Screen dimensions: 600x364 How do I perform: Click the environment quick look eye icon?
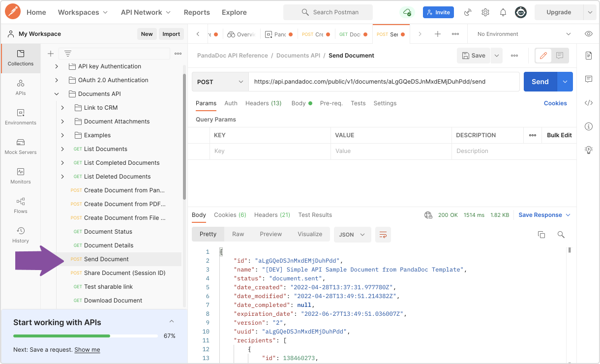tap(588, 34)
